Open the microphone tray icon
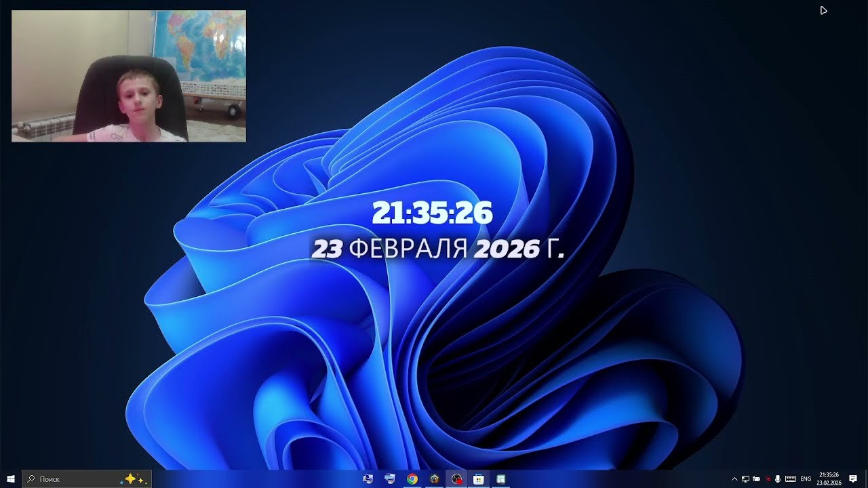Viewport: 868px width, 488px height. pyautogui.click(x=778, y=479)
